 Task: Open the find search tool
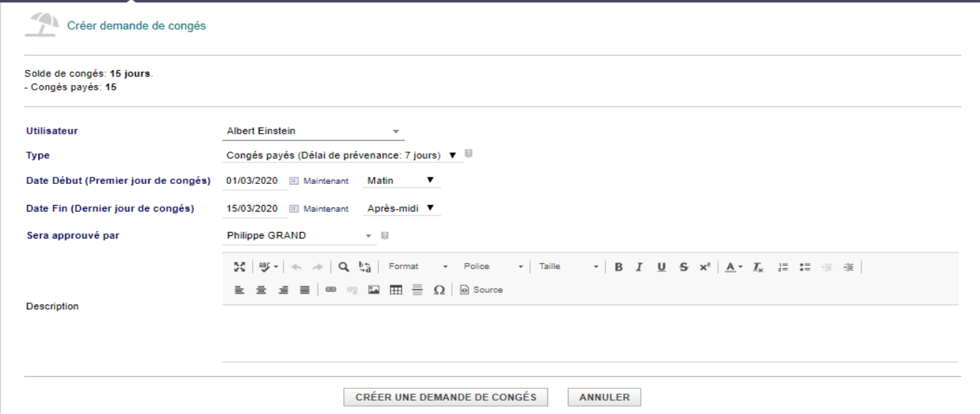[x=343, y=267]
